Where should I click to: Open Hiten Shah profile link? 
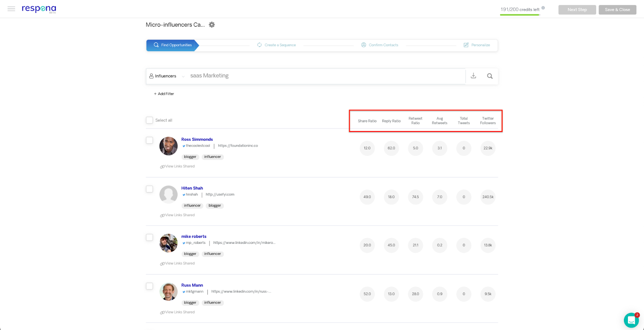(192, 188)
